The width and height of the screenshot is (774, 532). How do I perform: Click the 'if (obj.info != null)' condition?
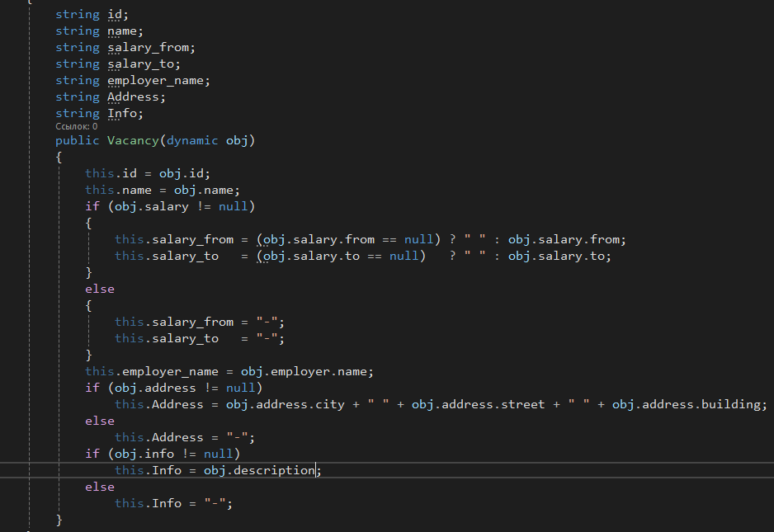pyautogui.click(x=163, y=454)
